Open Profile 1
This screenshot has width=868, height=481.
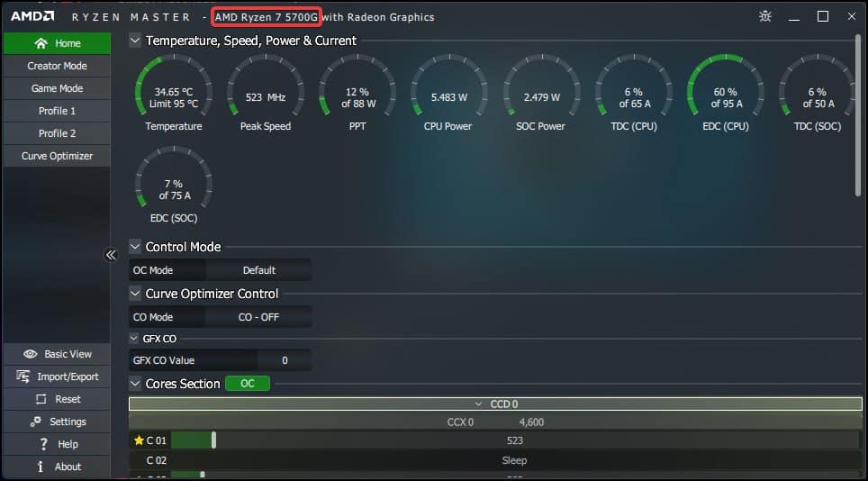click(57, 111)
